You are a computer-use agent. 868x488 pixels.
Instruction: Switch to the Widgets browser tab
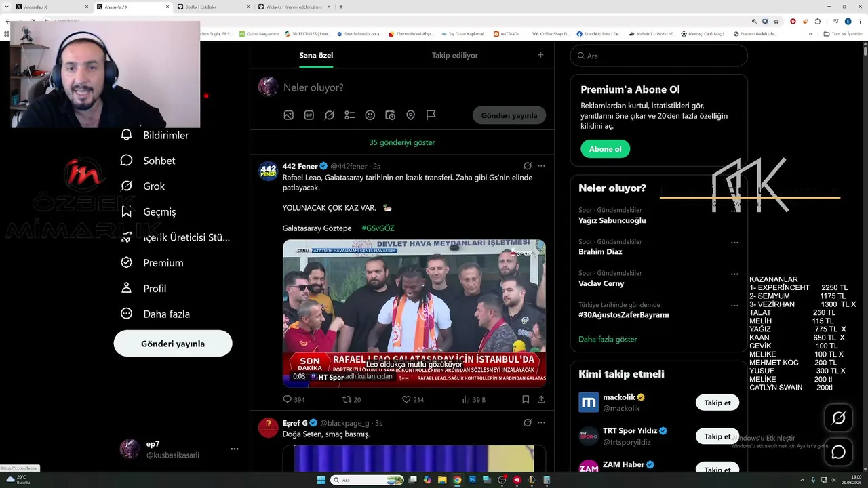coord(294,7)
